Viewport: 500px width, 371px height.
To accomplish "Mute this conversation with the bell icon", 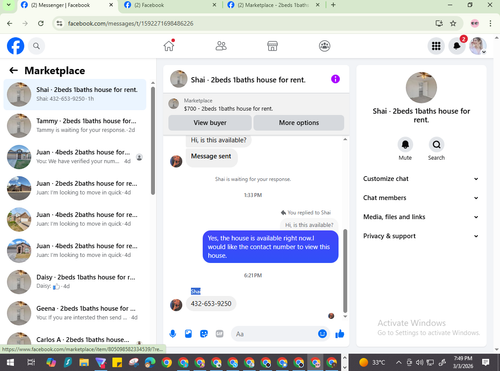I will (405, 145).
